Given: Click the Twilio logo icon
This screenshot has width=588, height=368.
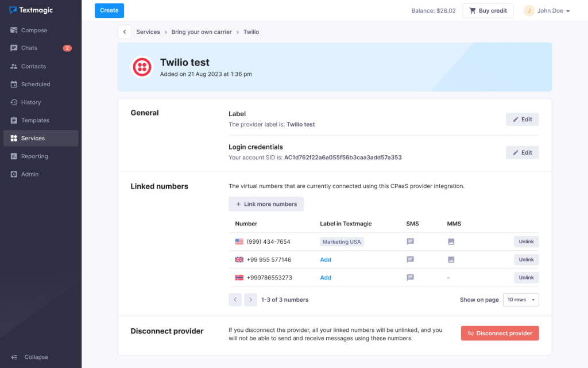Looking at the screenshot, I should pyautogui.click(x=142, y=67).
